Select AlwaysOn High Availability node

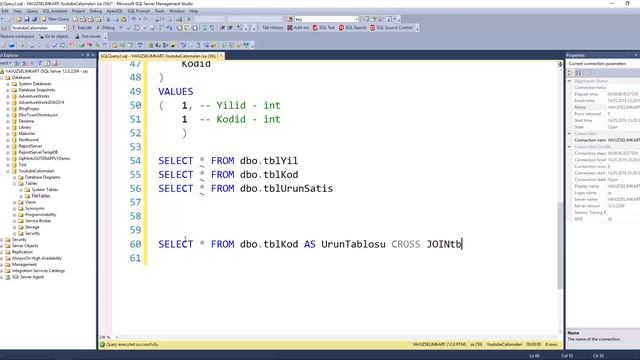pyautogui.click(x=37, y=258)
